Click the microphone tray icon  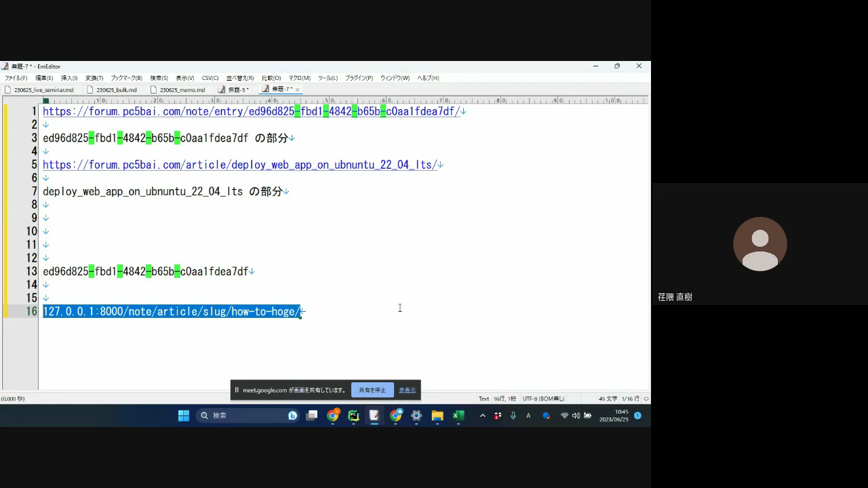coord(513,415)
